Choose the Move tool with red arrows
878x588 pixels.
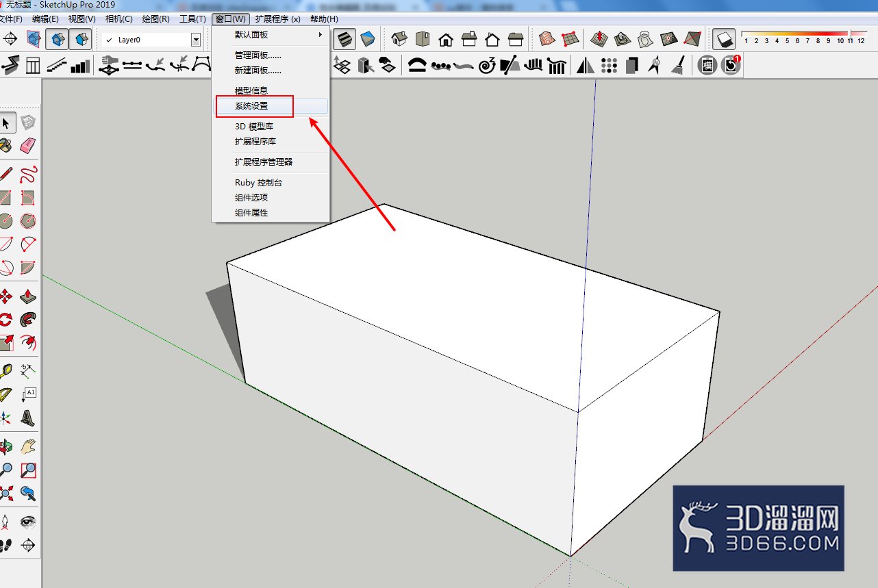pos(5,296)
